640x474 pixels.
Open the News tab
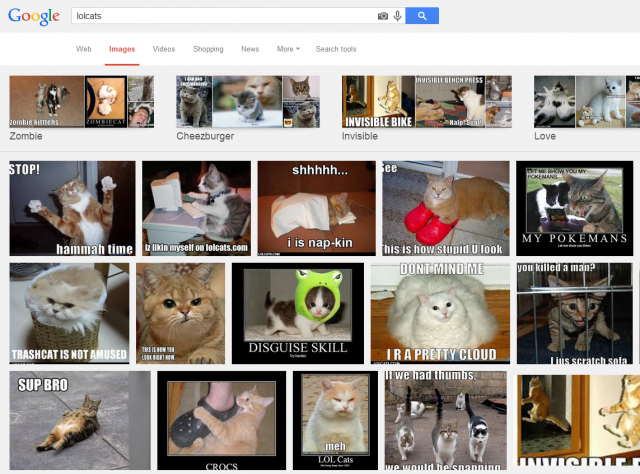point(250,49)
